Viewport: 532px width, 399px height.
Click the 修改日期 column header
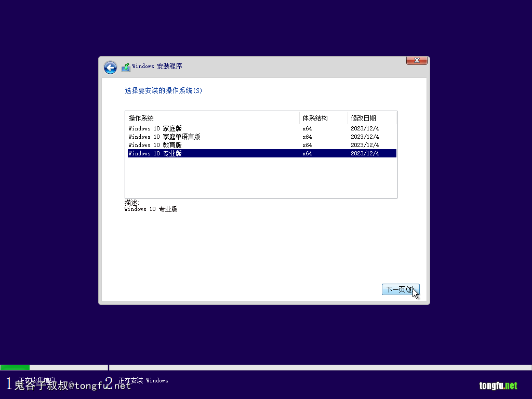point(363,118)
